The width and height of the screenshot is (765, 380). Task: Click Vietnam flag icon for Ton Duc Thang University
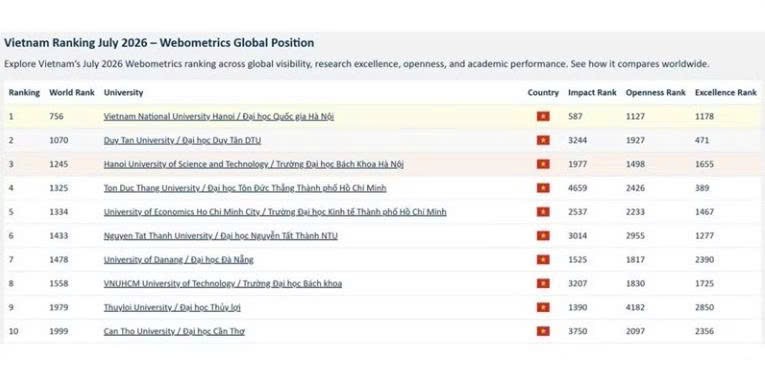pyautogui.click(x=543, y=188)
